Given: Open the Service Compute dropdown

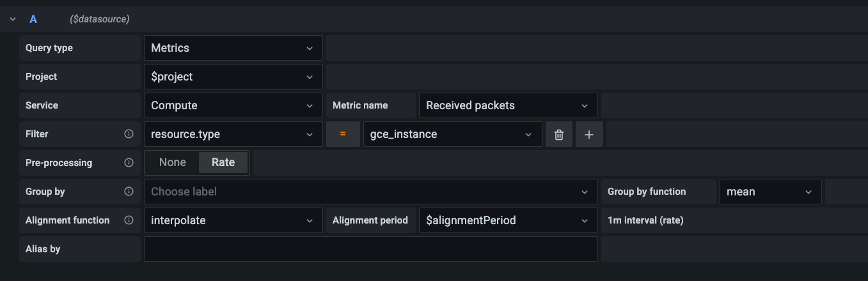Looking at the screenshot, I should (x=233, y=105).
